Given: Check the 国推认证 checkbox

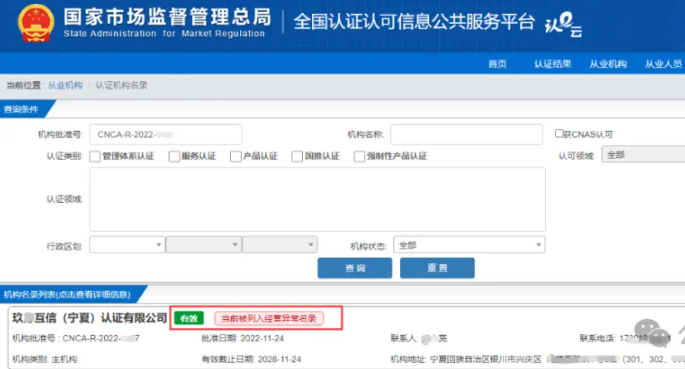Looking at the screenshot, I should click(297, 156).
